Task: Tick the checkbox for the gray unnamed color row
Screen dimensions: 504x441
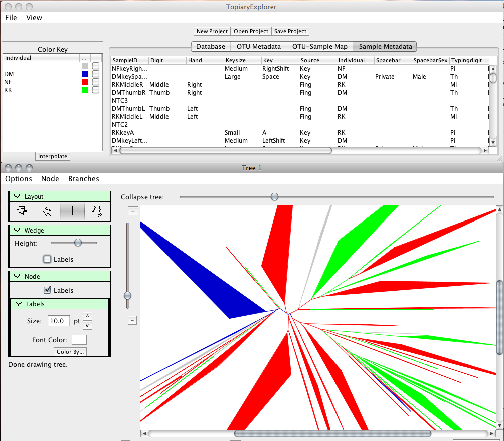Action: [95, 66]
